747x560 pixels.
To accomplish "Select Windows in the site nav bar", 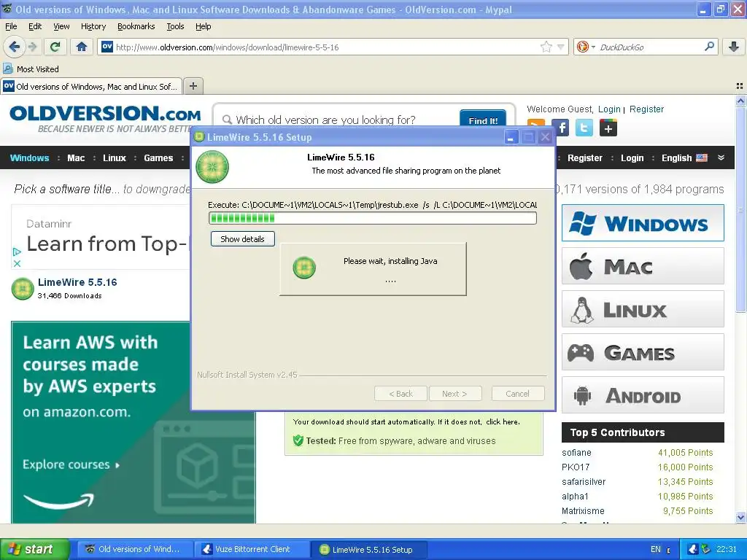I will (29, 157).
